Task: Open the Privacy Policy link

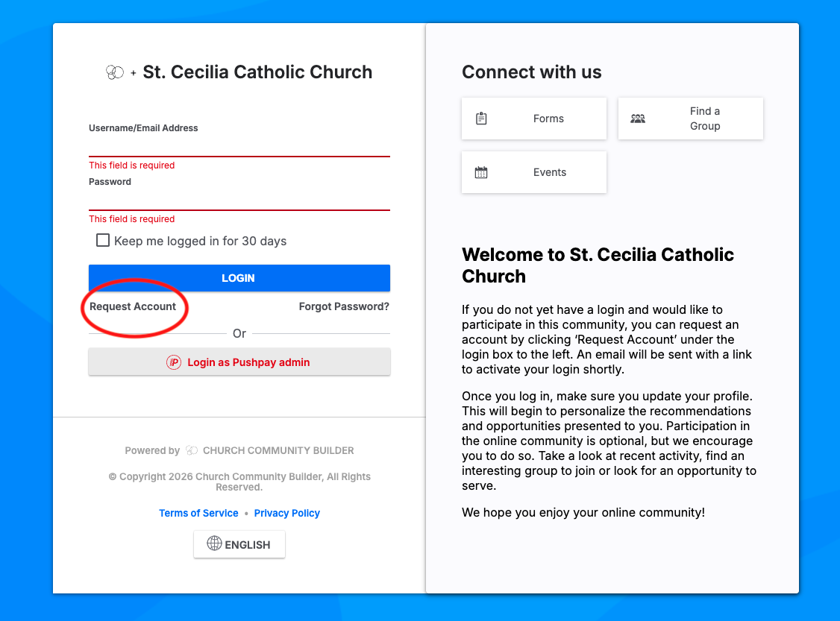Action: pyautogui.click(x=286, y=513)
